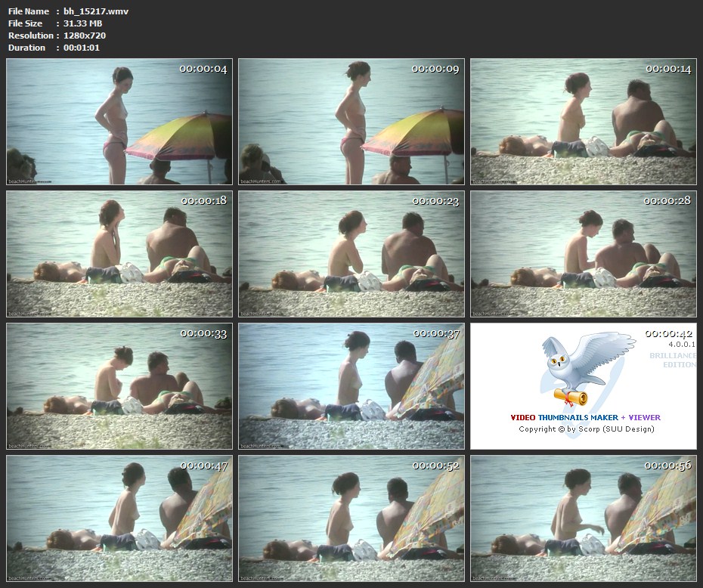Click the frame stamped 00:00:37
The image size is (703, 588).
click(x=351, y=386)
